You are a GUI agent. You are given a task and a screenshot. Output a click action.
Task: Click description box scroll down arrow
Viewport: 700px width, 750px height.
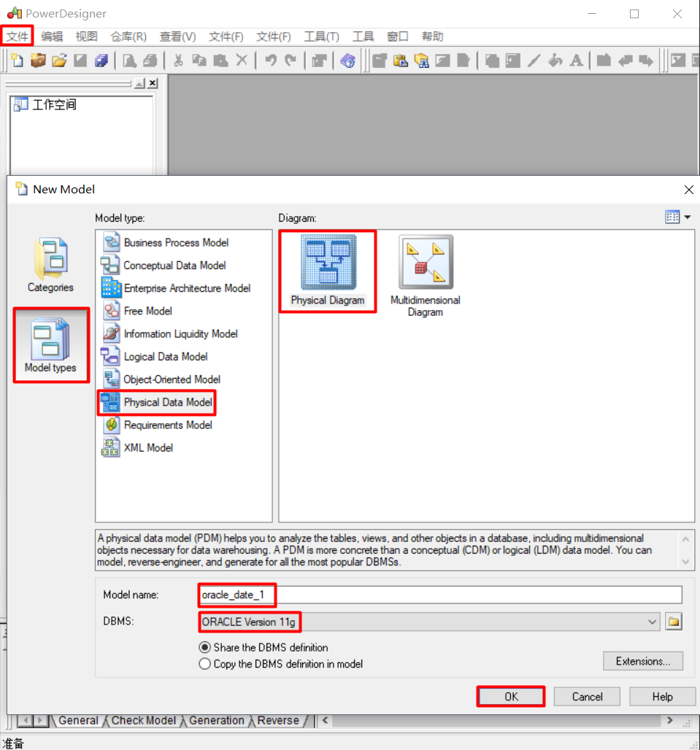[x=685, y=562]
